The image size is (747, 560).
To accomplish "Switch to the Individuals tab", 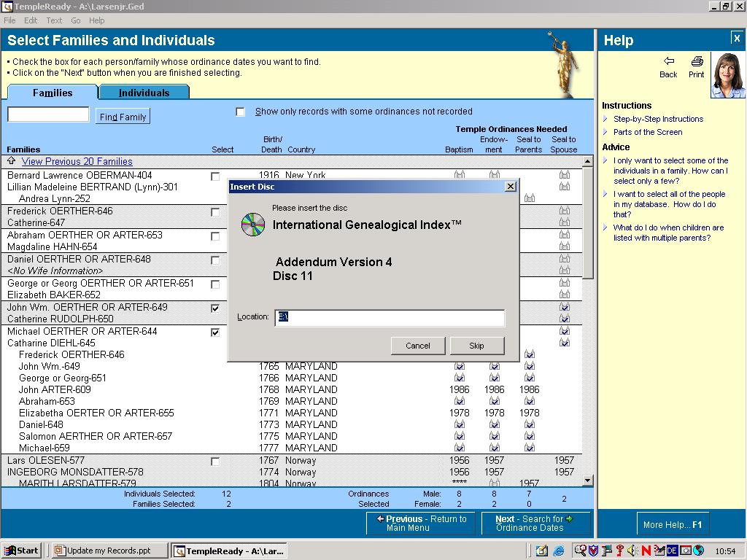I will pyautogui.click(x=144, y=93).
